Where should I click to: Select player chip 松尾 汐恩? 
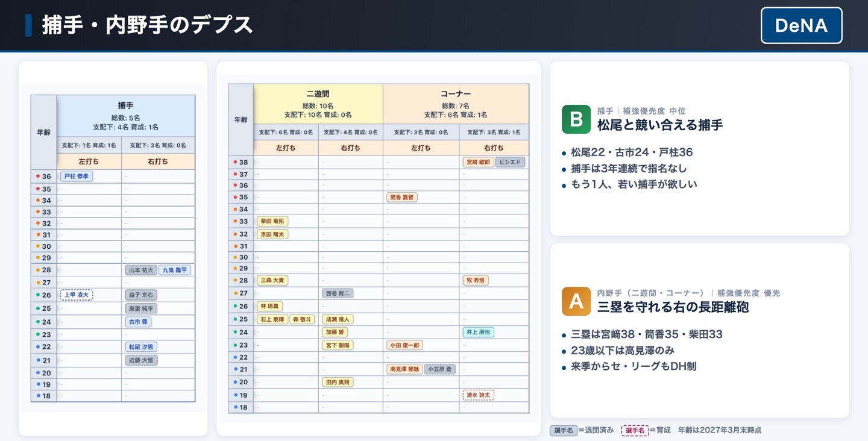point(141,347)
